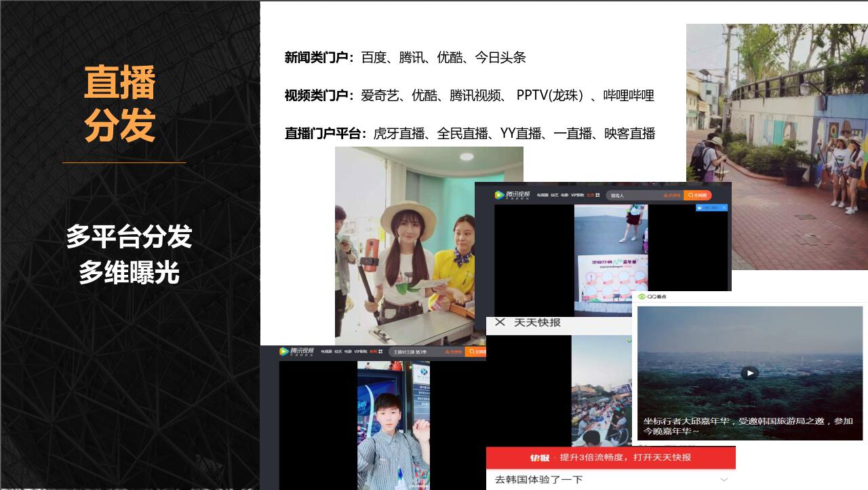The image size is (868, 490).
Task: Click the search field in the upper 腾讯视频 window
Action: [x=644, y=195]
